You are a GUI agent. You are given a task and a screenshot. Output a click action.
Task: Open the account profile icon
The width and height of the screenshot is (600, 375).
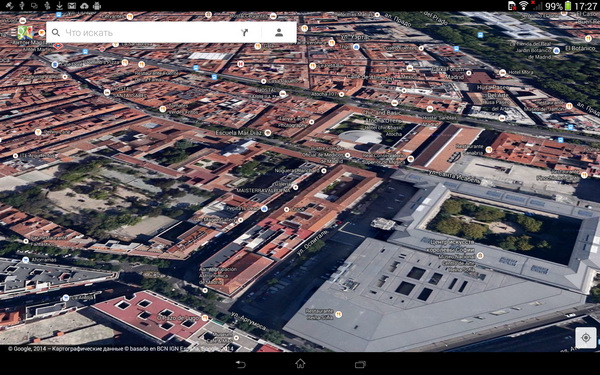pos(279,33)
